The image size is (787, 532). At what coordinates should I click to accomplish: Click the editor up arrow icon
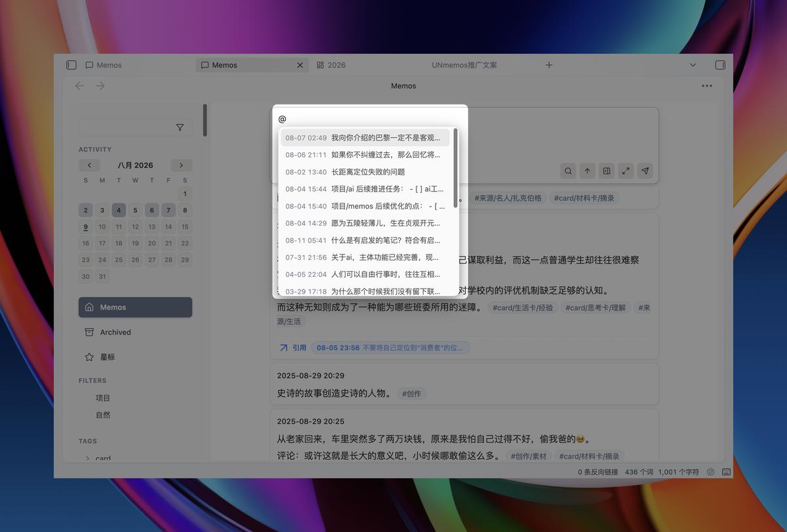[x=587, y=171]
